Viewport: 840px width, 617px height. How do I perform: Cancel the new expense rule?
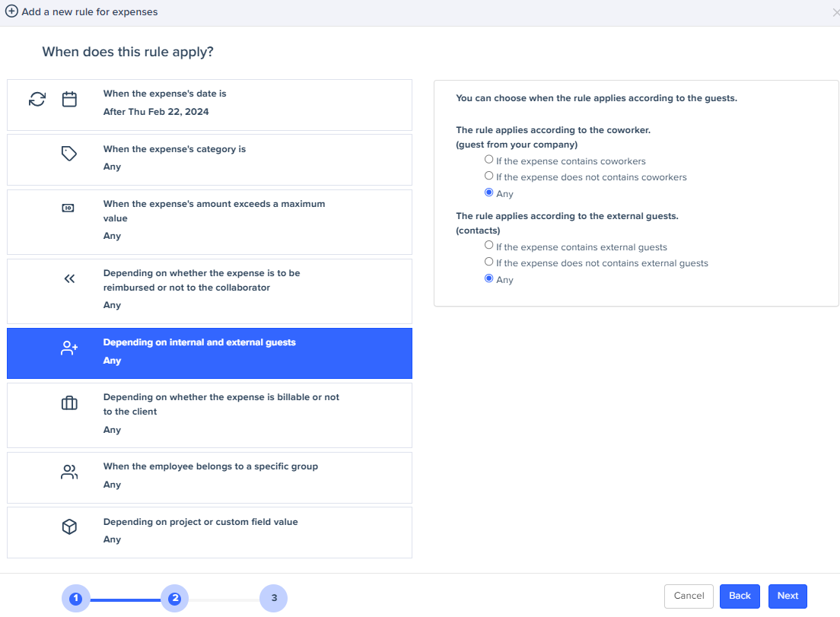point(689,596)
